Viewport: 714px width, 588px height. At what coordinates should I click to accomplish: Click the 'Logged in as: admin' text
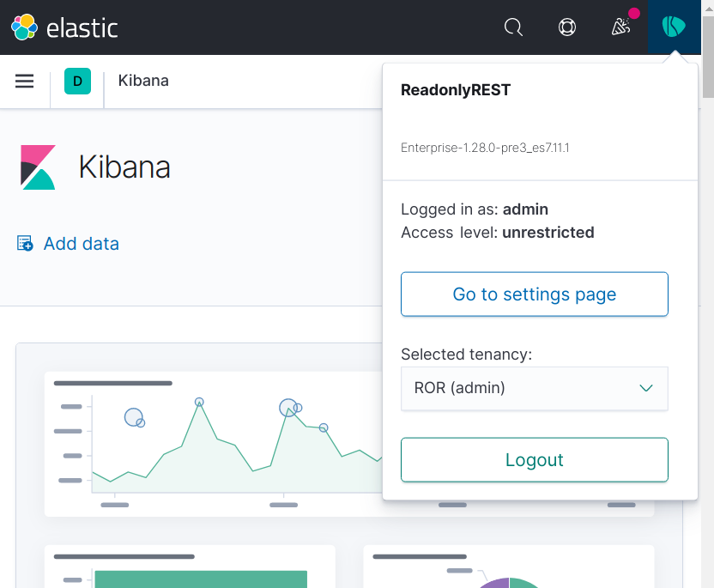(475, 209)
